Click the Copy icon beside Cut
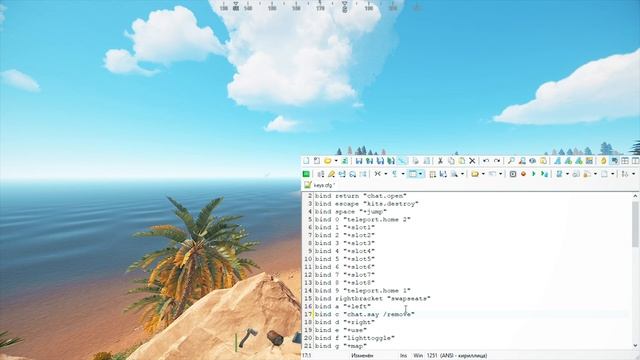This screenshot has height=360, width=640. (x=451, y=161)
